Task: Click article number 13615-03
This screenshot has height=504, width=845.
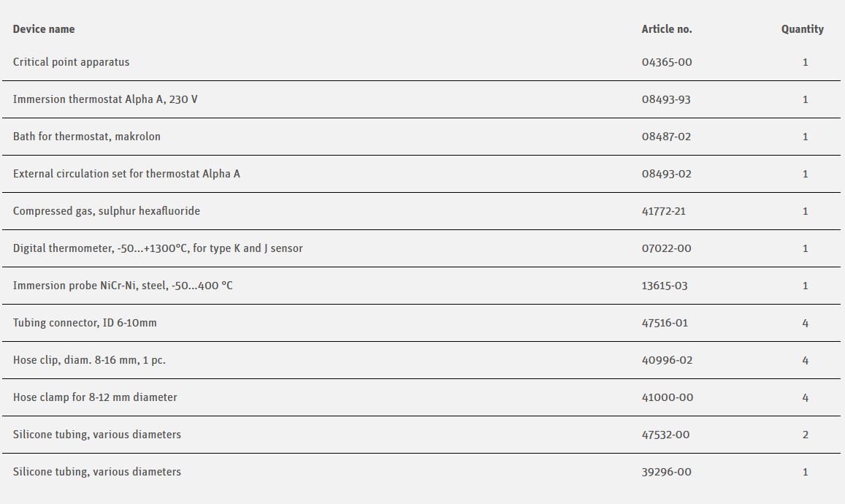Action: tap(665, 286)
